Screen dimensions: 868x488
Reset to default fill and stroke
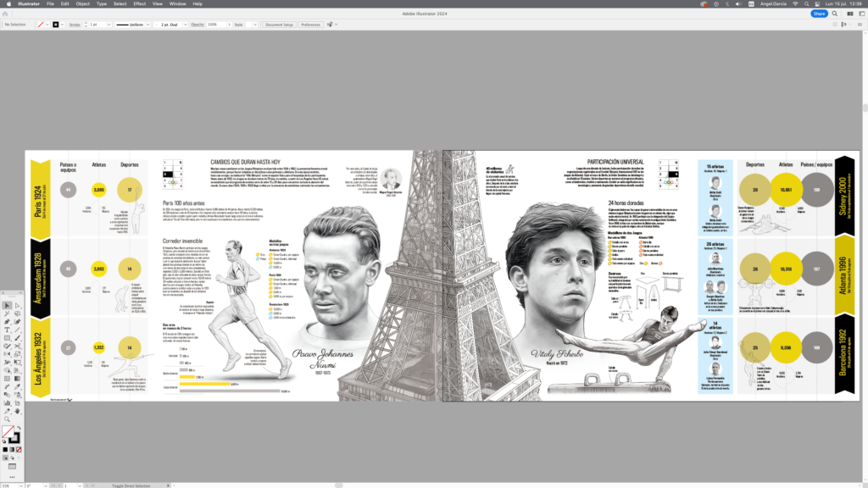click(x=4, y=441)
